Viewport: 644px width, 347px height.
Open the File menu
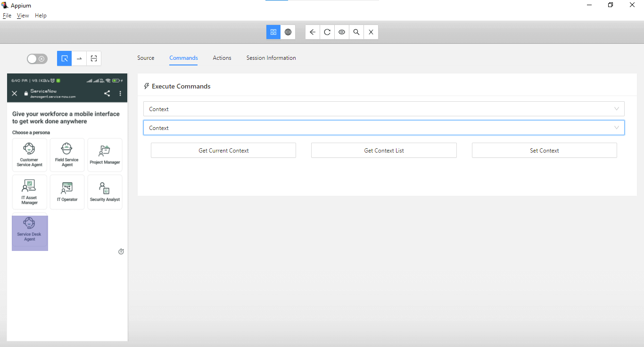[7, 15]
